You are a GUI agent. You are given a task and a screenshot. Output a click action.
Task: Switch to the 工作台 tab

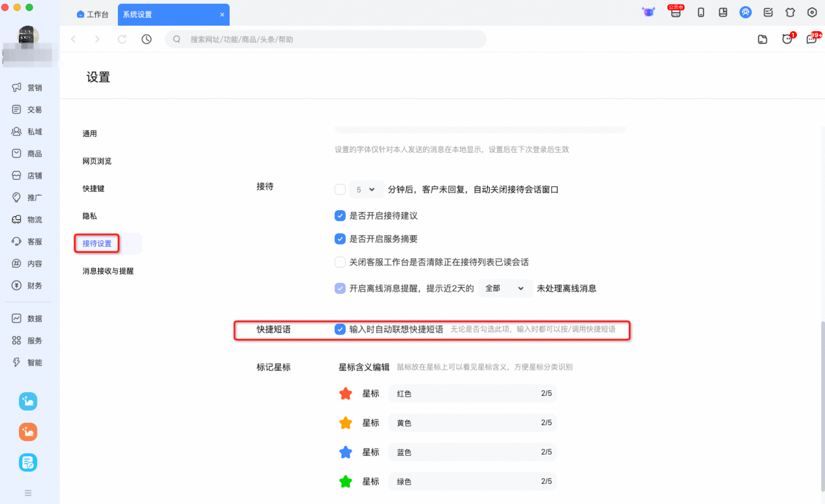(93, 14)
